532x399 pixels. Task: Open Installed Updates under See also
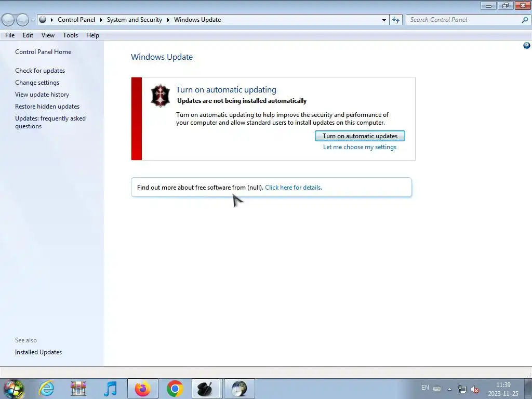(x=38, y=352)
